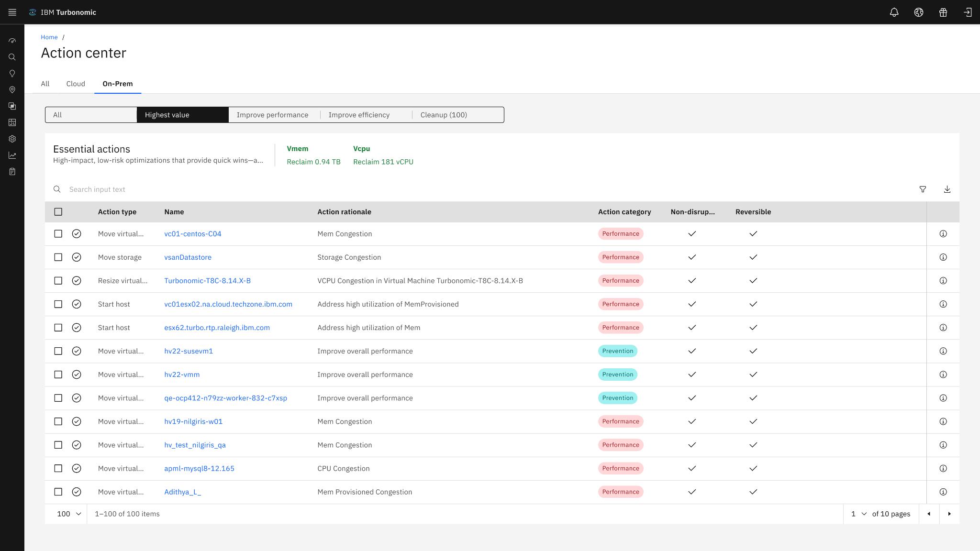The width and height of the screenshot is (980, 551).
Task: Open the items-per-page 100 dropdown
Action: [x=68, y=514]
